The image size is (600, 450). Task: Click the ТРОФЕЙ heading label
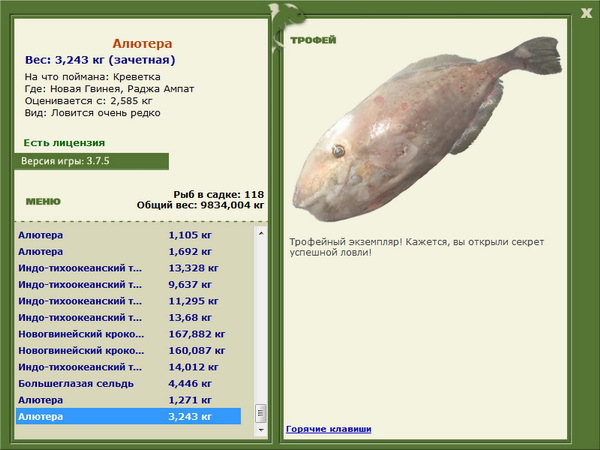pyautogui.click(x=313, y=40)
